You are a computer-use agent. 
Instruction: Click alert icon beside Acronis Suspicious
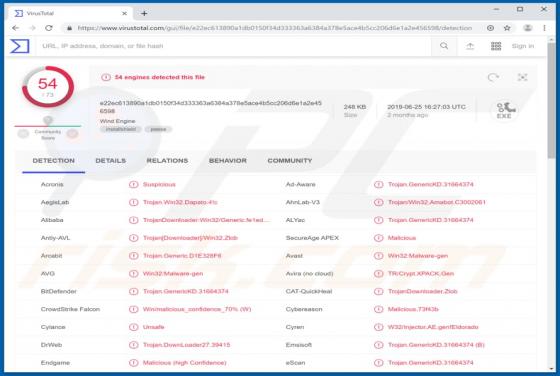[134, 185]
